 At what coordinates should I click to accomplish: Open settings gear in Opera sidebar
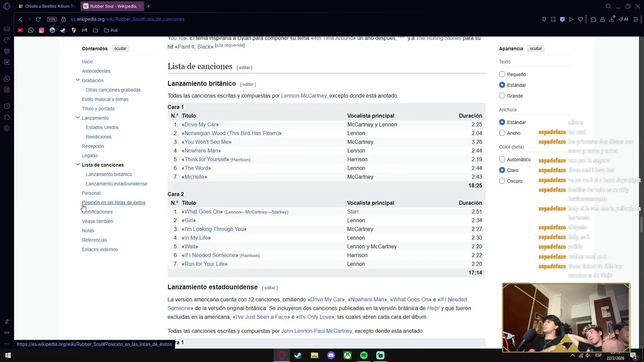(7, 128)
